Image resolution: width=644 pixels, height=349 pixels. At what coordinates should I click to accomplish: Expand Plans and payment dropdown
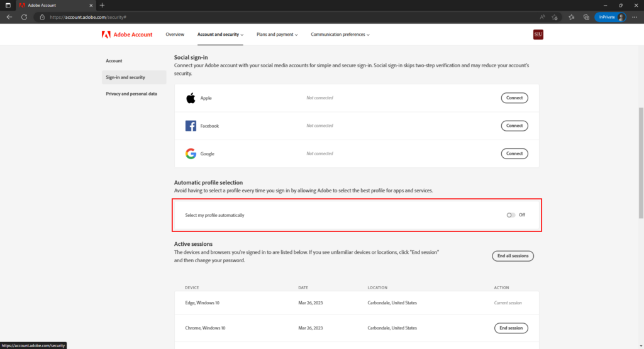277,35
